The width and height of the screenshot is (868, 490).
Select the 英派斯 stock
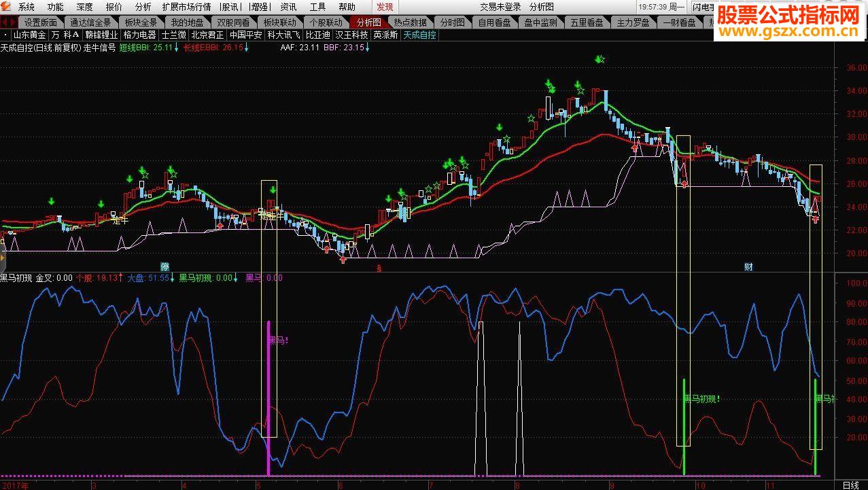(x=385, y=35)
